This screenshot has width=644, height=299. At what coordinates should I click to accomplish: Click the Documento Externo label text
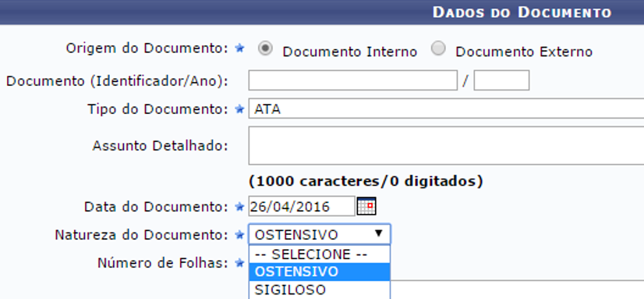524,52
